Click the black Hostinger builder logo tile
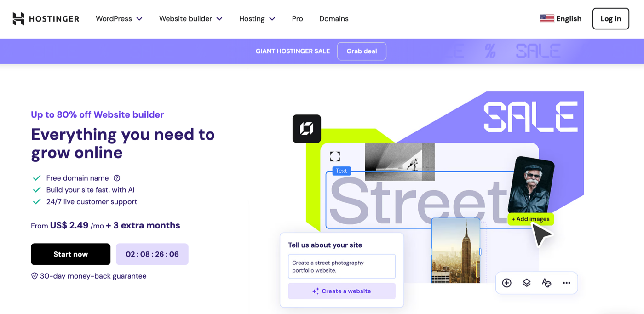The height and width of the screenshot is (314, 644). 307,129
